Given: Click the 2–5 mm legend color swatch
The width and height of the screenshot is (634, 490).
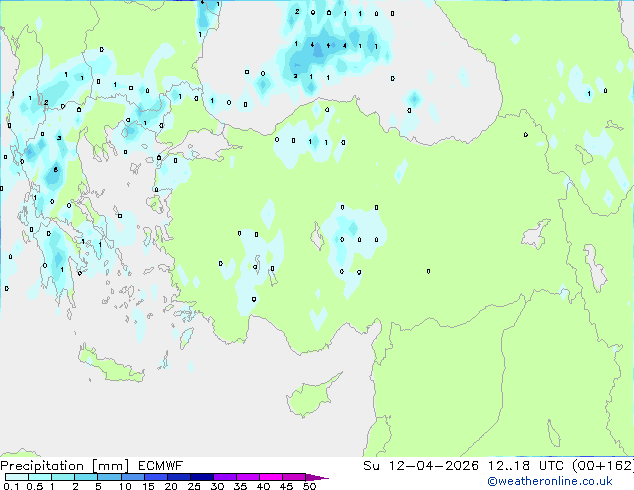Looking at the screenshot, I should [86, 477].
